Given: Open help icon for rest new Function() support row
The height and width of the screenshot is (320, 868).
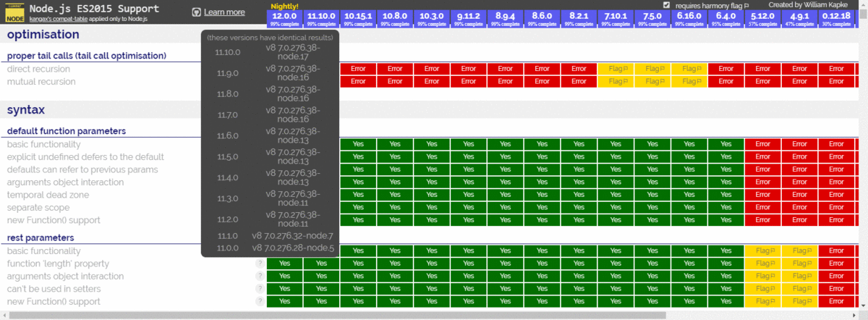Looking at the screenshot, I should click(x=260, y=302).
